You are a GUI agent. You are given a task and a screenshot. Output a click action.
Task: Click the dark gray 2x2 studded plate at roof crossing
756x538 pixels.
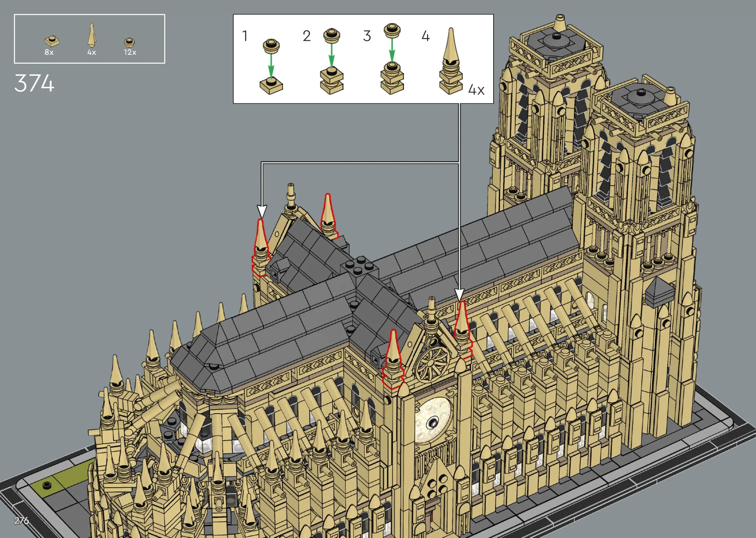tap(359, 267)
